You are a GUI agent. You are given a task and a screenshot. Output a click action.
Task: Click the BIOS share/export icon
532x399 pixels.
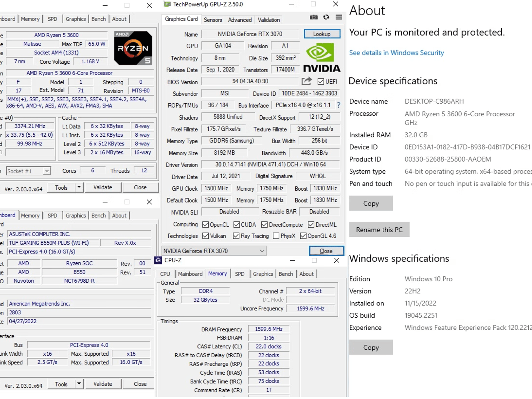(307, 81)
